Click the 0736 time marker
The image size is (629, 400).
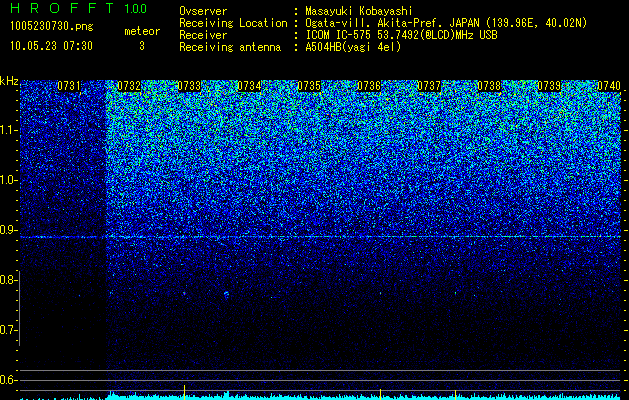(x=369, y=86)
